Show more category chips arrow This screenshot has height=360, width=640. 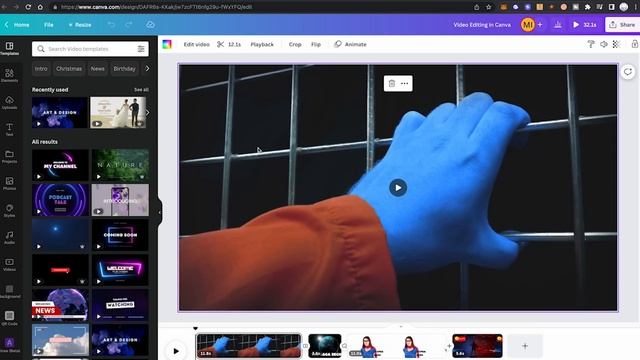pyautogui.click(x=147, y=69)
